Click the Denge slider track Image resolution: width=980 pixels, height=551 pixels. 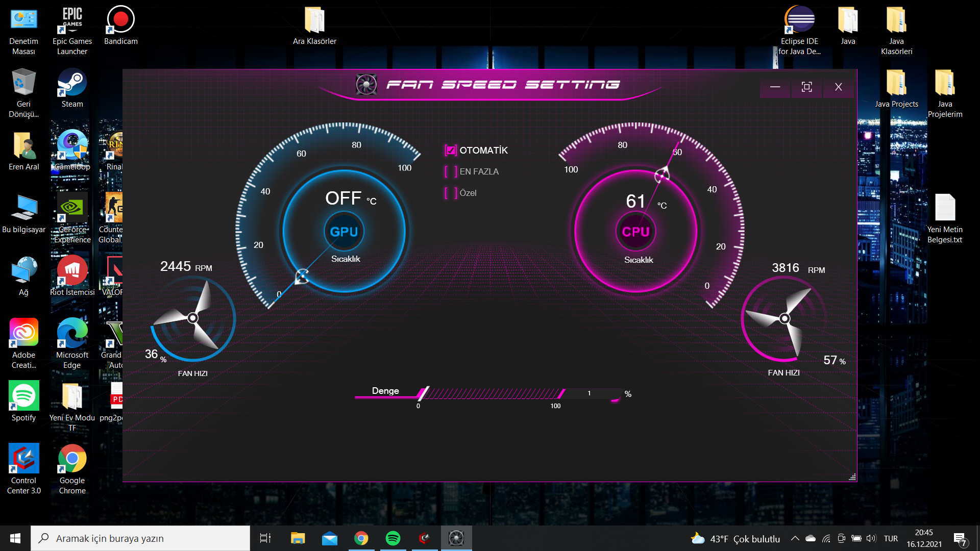click(493, 393)
